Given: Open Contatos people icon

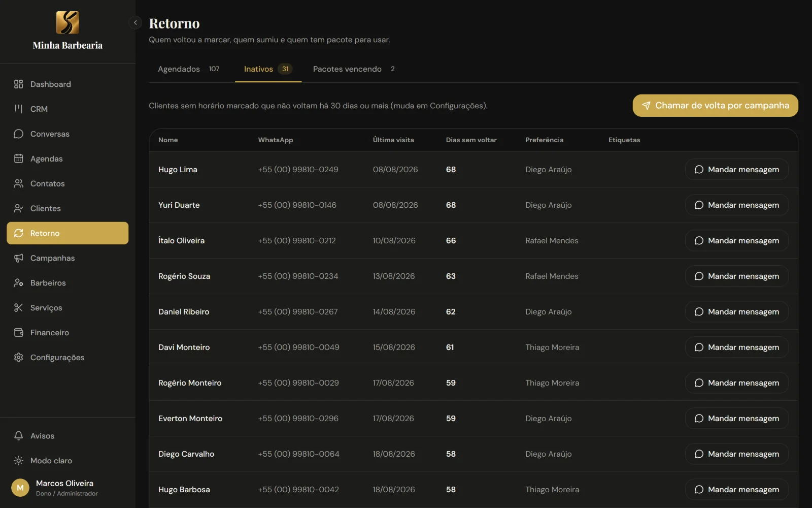Looking at the screenshot, I should pyautogui.click(x=19, y=183).
